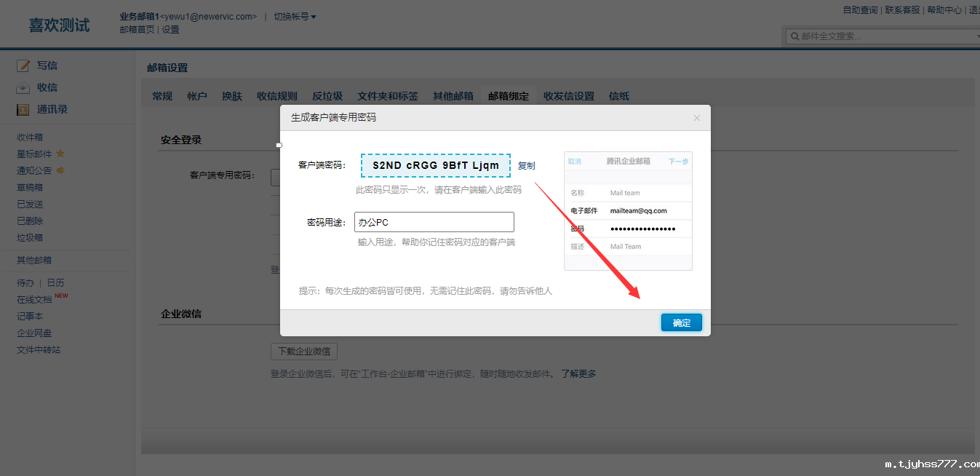This screenshot has height=476, width=980.
Task: Open the 通讯录 contacts icon
Action: point(23,110)
